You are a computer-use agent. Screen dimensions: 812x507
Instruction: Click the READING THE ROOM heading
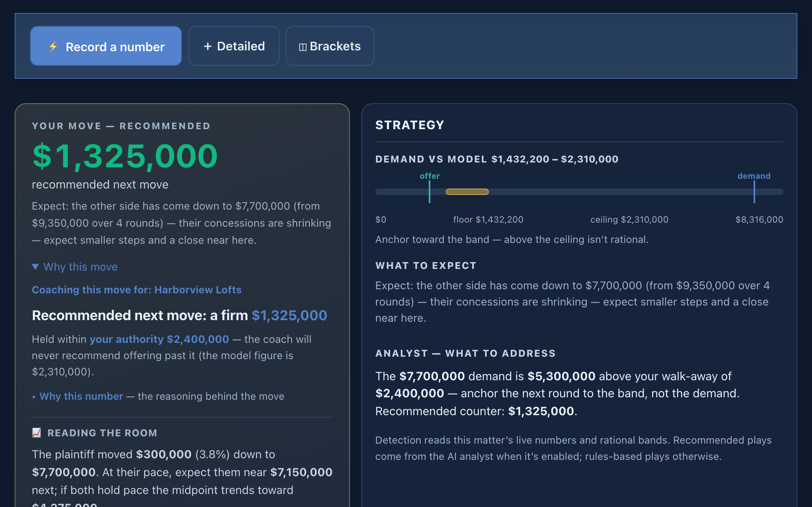click(x=102, y=433)
